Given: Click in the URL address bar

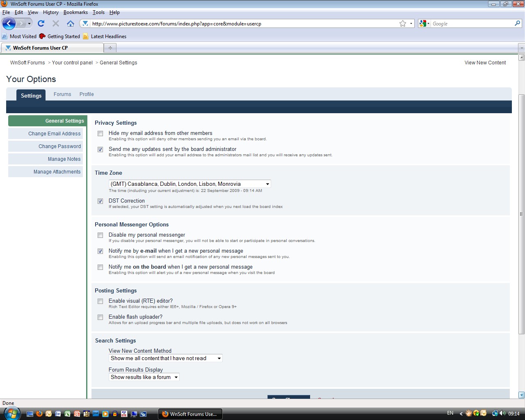Looking at the screenshot, I should 242,24.
